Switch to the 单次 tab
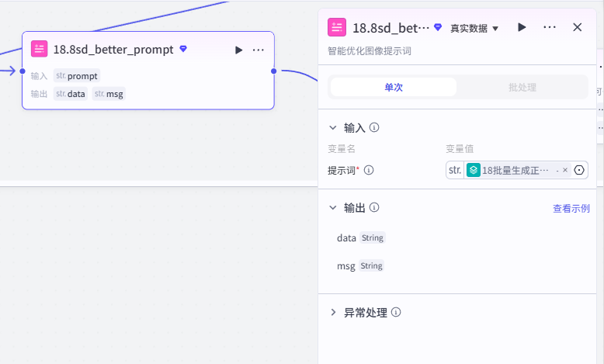This screenshot has width=604, height=364. tap(394, 87)
